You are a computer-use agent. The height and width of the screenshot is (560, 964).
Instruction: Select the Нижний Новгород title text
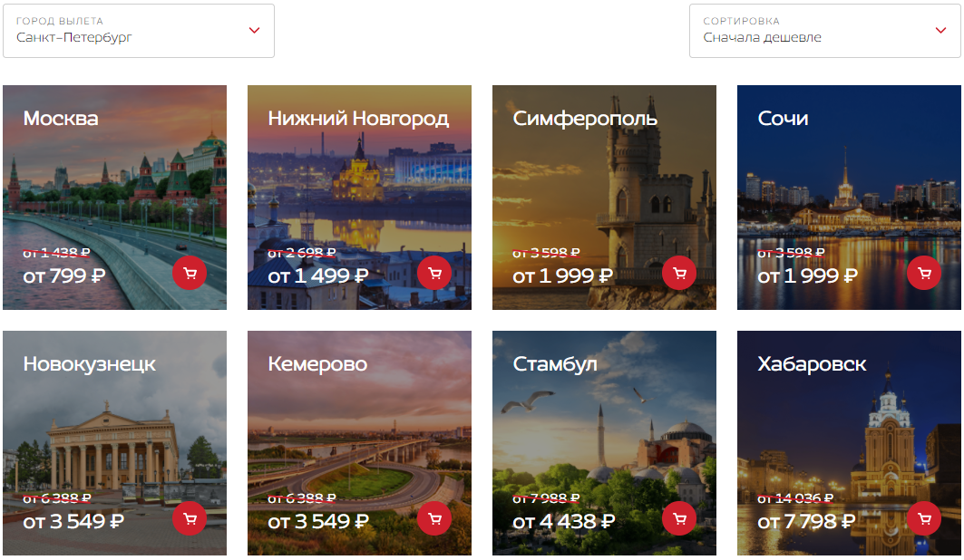point(358,118)
